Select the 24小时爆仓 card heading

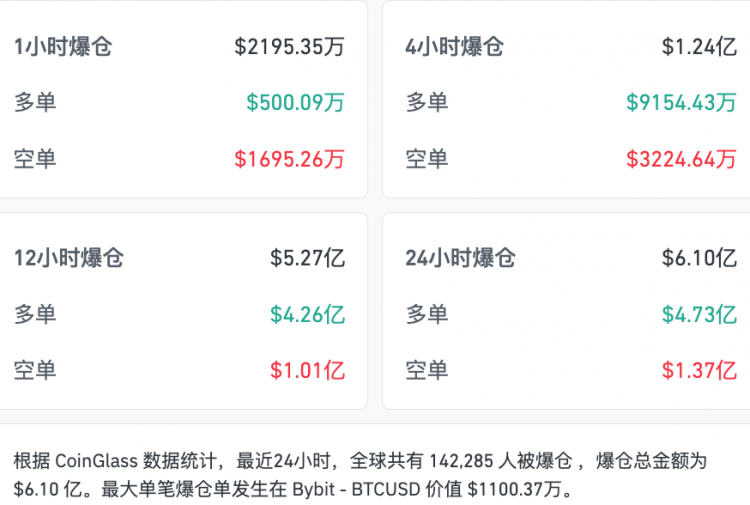[x=460, y=258]
